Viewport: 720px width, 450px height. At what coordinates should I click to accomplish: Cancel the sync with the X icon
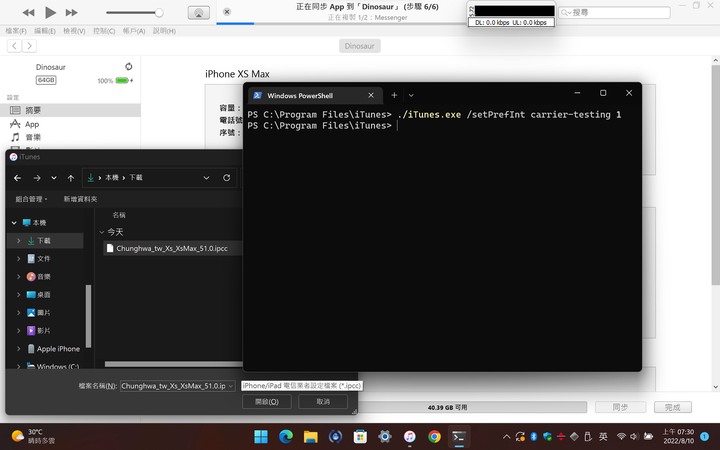pyautogui.click(x=227, y=12)
